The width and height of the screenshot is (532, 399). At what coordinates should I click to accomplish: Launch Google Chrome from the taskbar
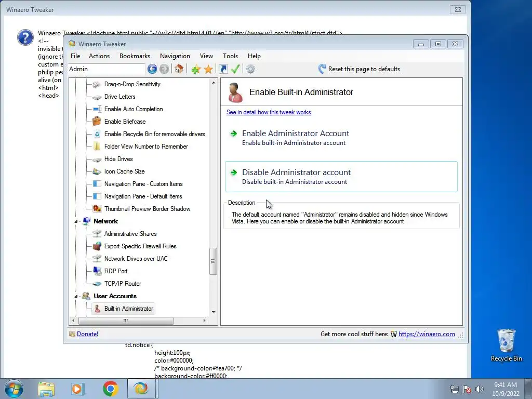coord(110,389)
